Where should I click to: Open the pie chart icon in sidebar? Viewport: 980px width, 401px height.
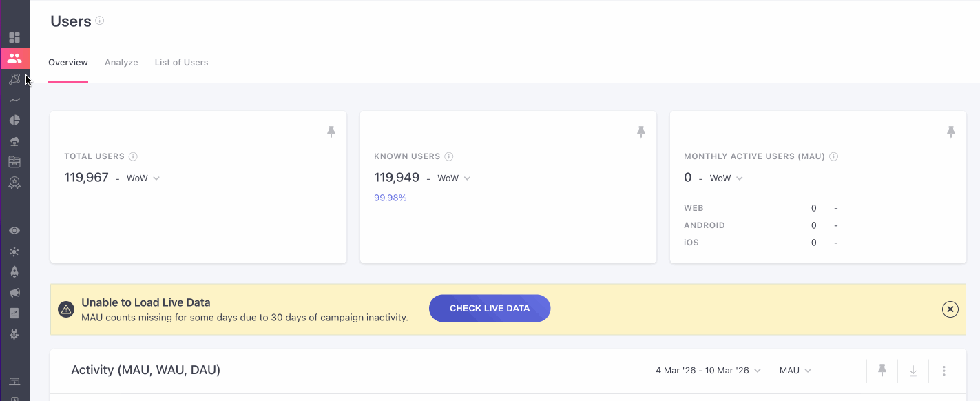coord(14,120)
